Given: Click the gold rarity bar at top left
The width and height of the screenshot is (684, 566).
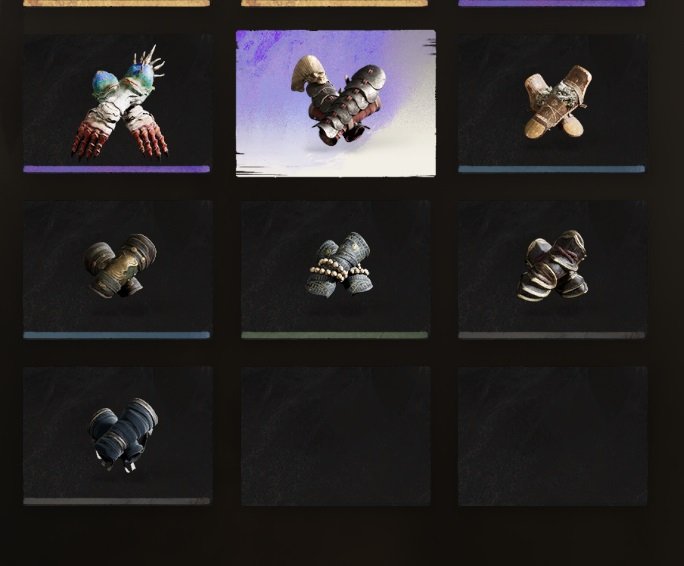Looking at the screenshot, I should click(116, 3).
